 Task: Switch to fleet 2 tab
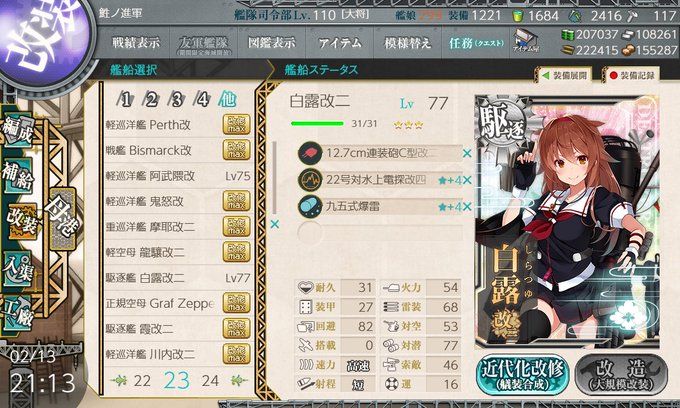click(151, 100)
